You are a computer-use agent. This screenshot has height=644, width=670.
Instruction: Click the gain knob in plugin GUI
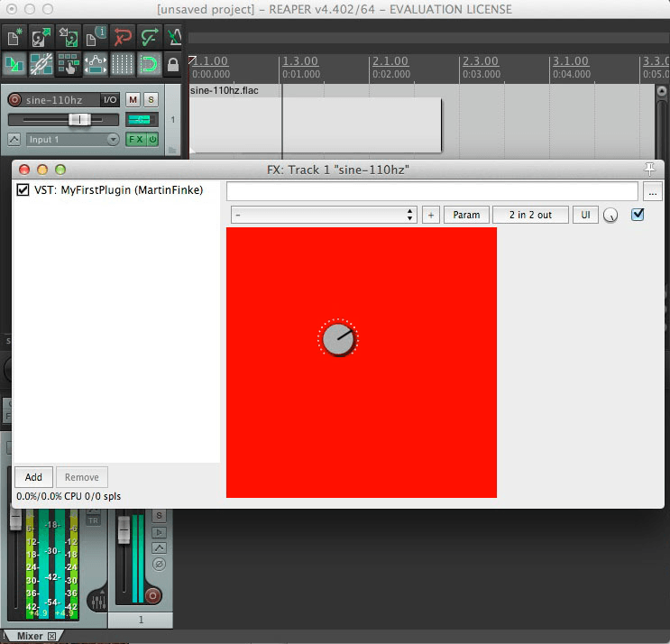338,339
